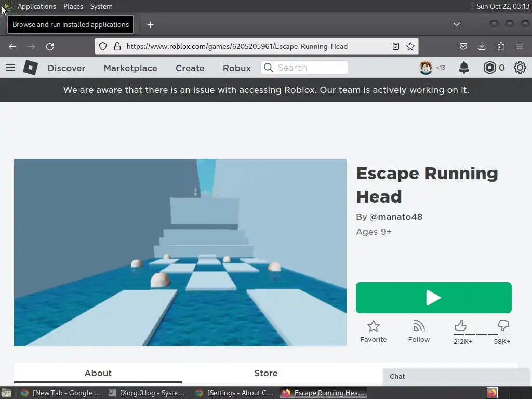The height and width of the screenshot is (399, 532).
Task: Open a new browser tab
Action: point(150,24)
